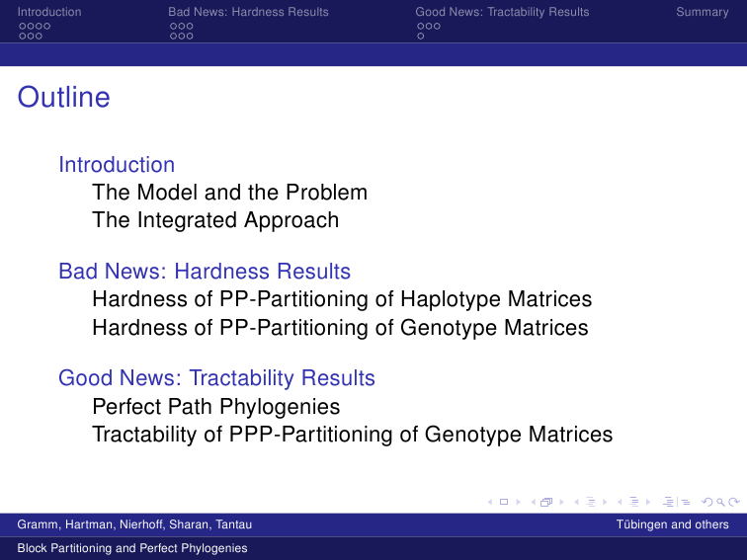Click the presentation start/end icon
The image size is (747, 560).
pos(677,502)
